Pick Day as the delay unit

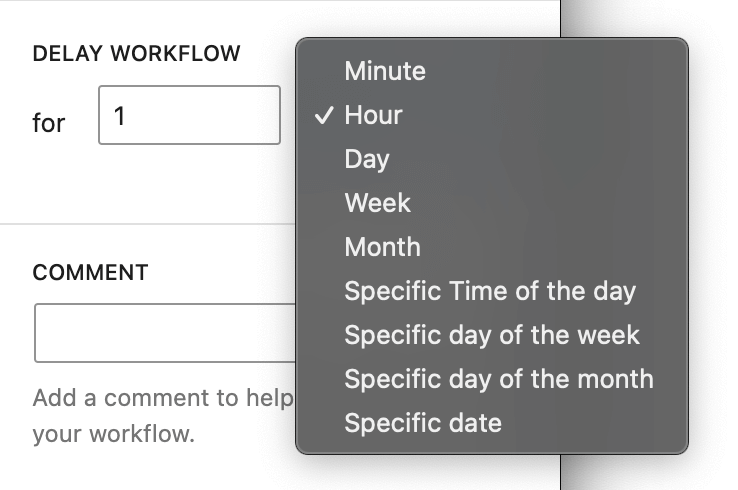[x=367, y=159]
